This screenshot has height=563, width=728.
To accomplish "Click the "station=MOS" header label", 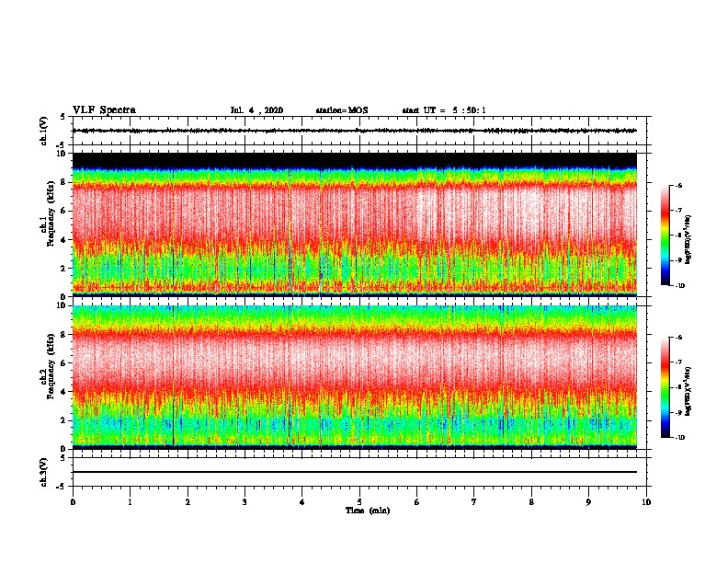I will point(342,110).
